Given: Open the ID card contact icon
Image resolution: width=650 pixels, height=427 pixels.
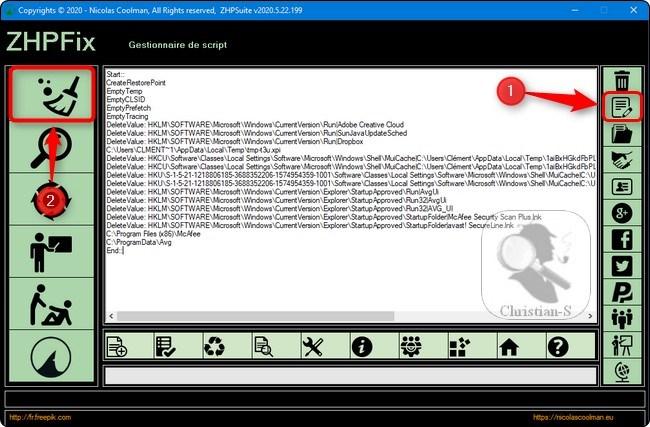Looking at the screenshot, I should (x=622, y=187).
